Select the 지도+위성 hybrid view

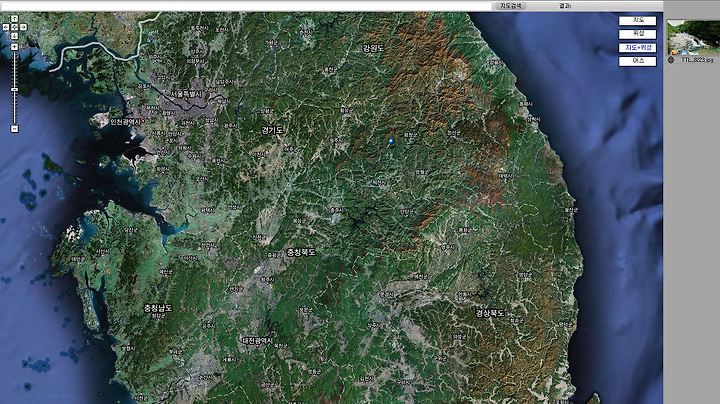[x=637, y=48]
